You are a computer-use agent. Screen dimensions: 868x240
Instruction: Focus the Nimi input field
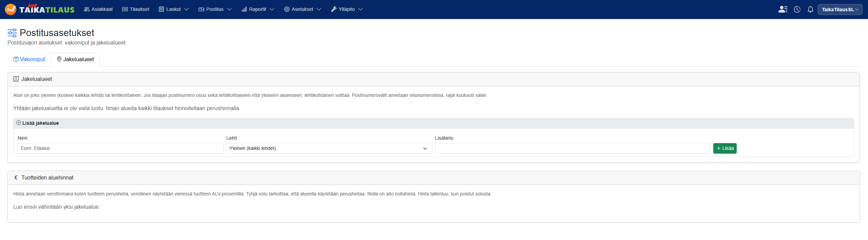[120, 148]
